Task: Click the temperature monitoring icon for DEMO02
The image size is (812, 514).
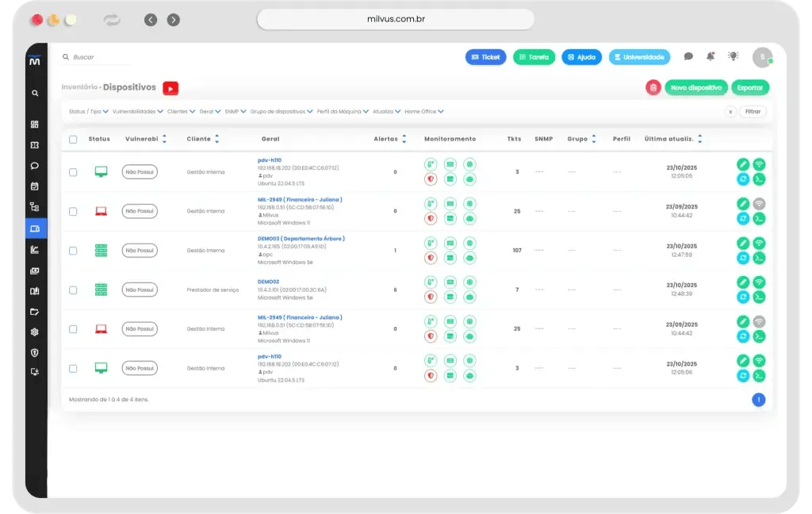Action: coord(431,282)
